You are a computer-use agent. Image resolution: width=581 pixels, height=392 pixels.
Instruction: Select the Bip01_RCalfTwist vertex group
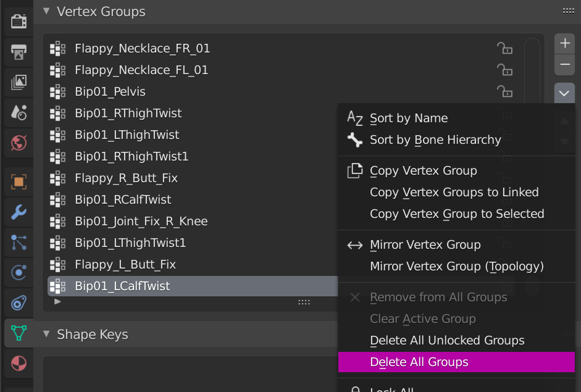pyautogui.click(x=123, y=199)
